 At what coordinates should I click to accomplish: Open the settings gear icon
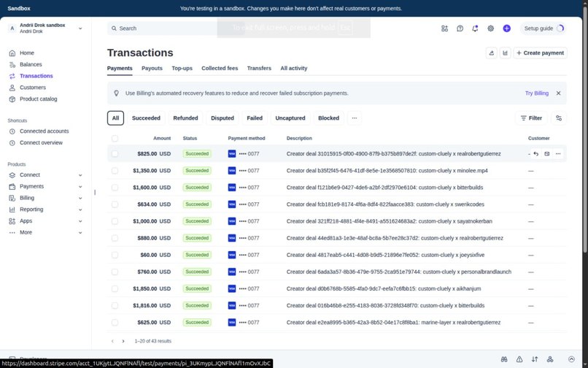point(490,28)
